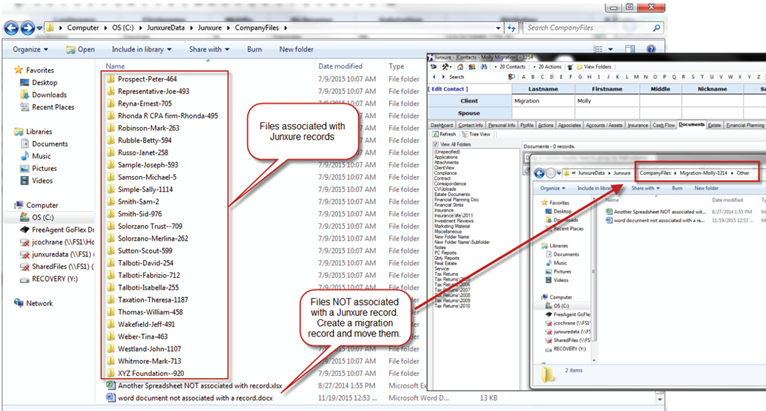Go back in main CompanyFiles Explorer window
The width and height of the screenshot is (766, 411).
point(11,28)
